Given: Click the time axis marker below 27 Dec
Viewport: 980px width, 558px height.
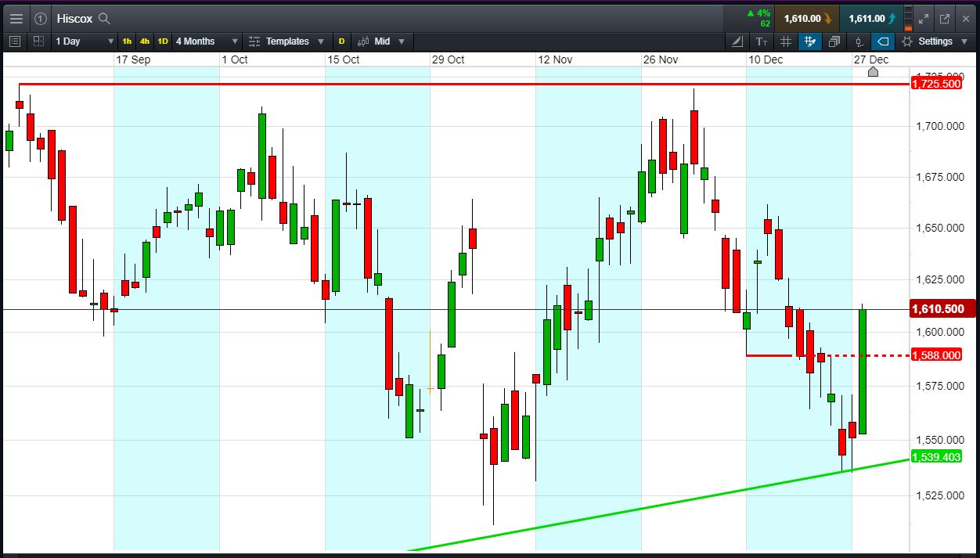Looking at the screenshot, I should pos(873,71).
